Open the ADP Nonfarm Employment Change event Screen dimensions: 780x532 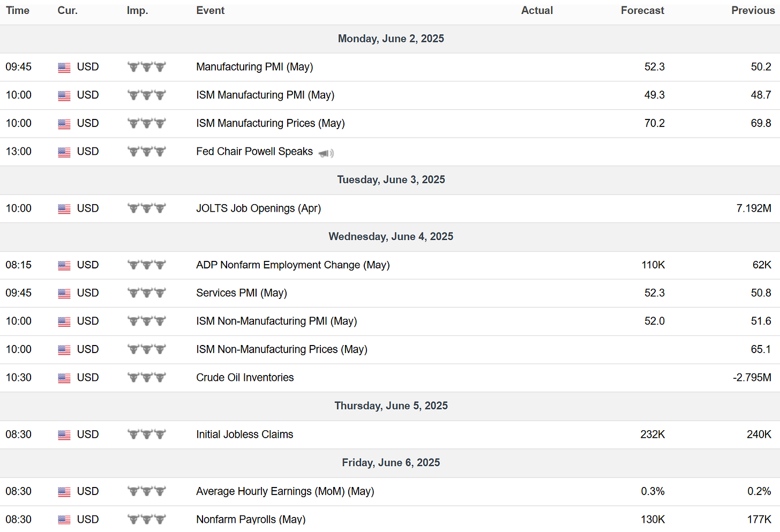coord(293,265)
